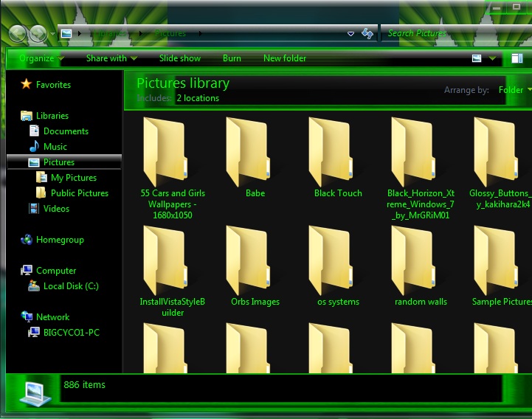
Task: Open the 2 locations link
Action: click(198, 98)
